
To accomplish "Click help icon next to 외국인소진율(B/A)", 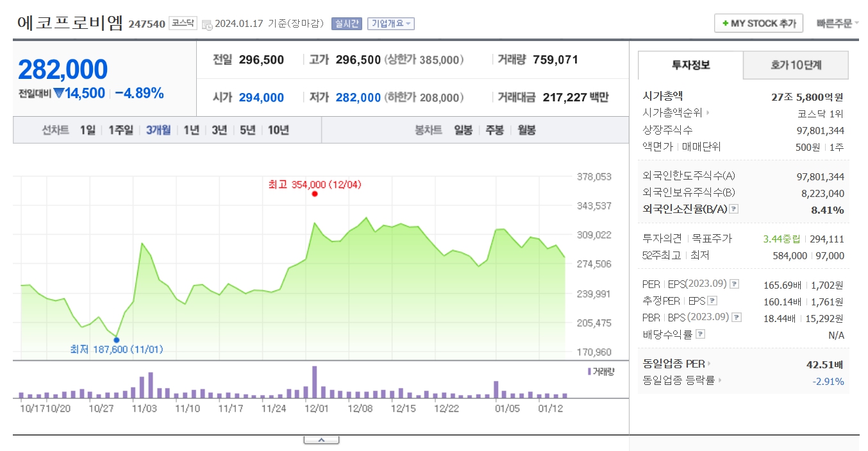I will click(734, 209).
